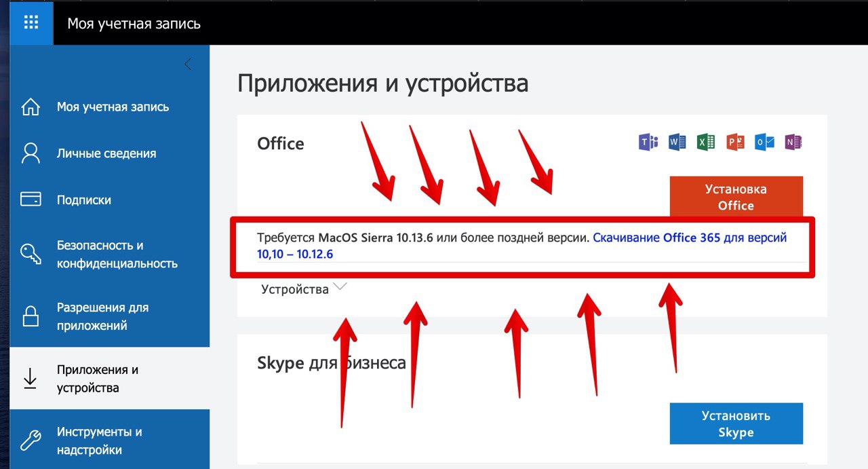Click the Моя учетная запись header title
Image resolution: width=868 pixels, height=469 pixels.
coord(134,24)
